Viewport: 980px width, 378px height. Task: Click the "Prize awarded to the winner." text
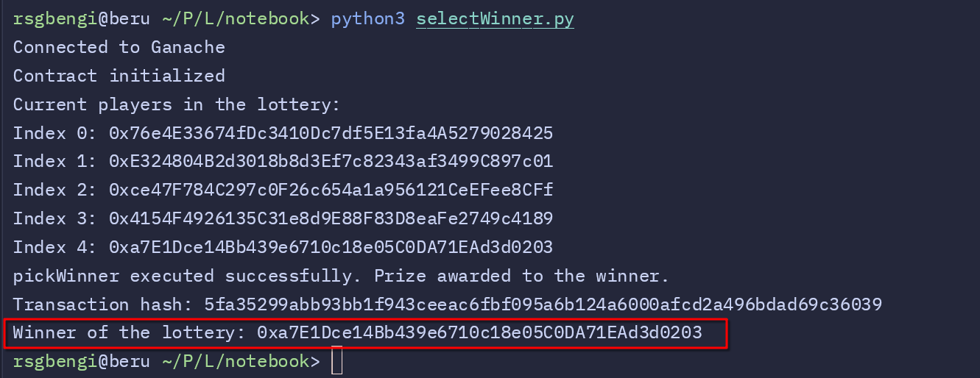[x=522, y=276]
